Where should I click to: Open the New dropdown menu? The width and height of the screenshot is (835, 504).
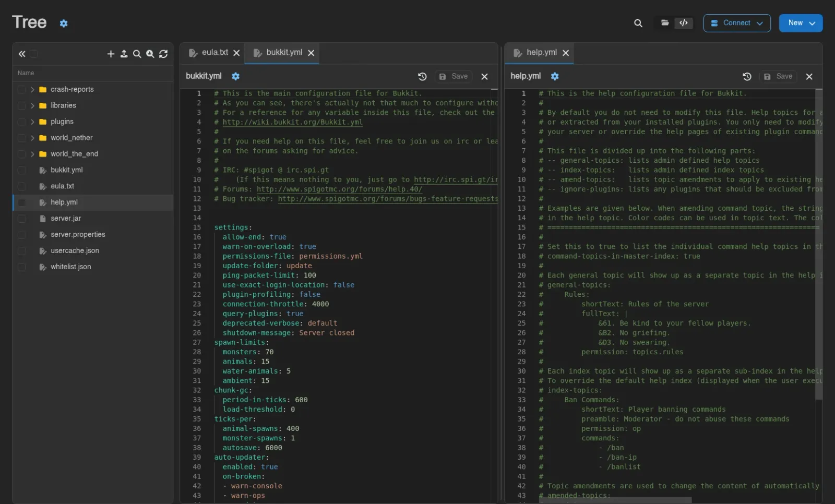801,23
